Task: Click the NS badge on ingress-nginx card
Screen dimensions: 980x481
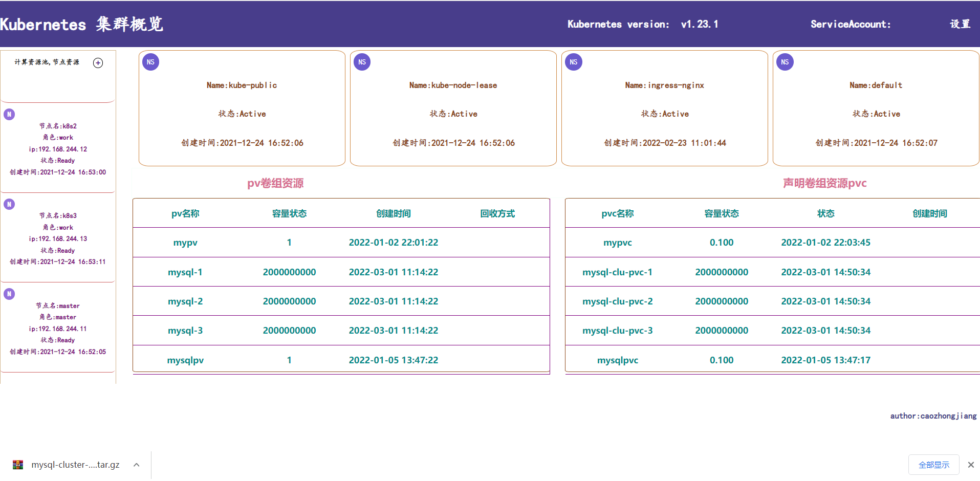Action: [x=573, y=62]
